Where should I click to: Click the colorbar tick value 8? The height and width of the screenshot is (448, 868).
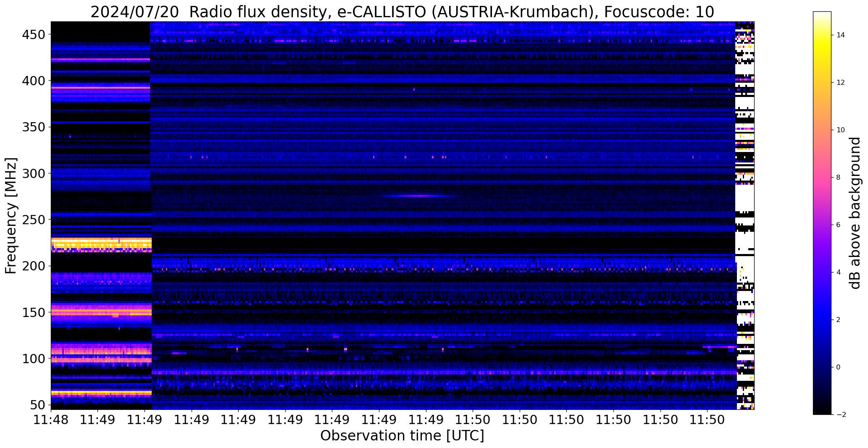tap(839, 177)
